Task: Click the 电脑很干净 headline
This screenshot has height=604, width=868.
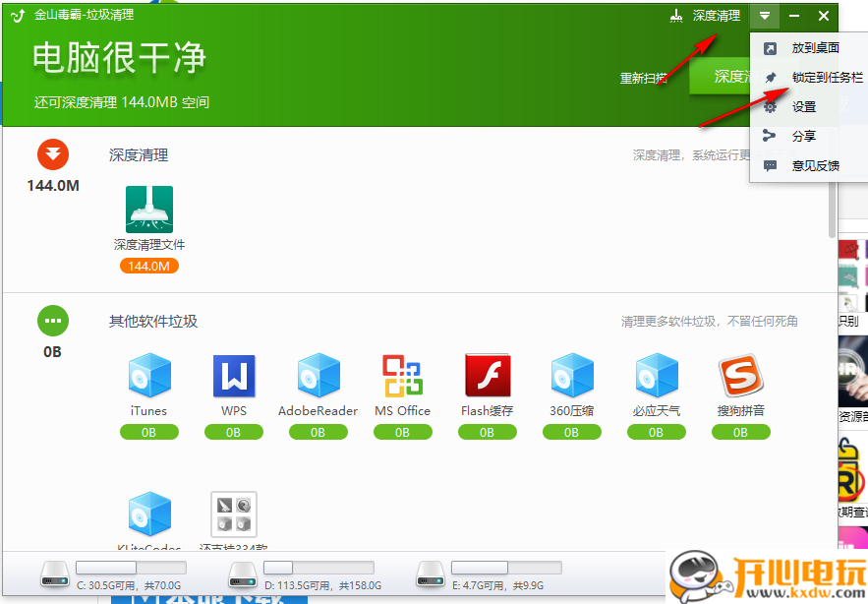Action: [x=119, y=58]
